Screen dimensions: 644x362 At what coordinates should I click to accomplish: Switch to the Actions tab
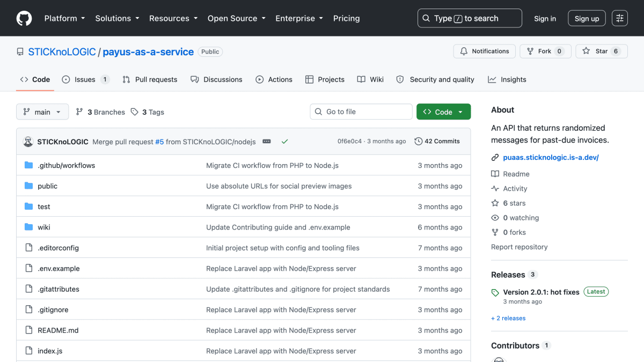click(x=274, y=79)
